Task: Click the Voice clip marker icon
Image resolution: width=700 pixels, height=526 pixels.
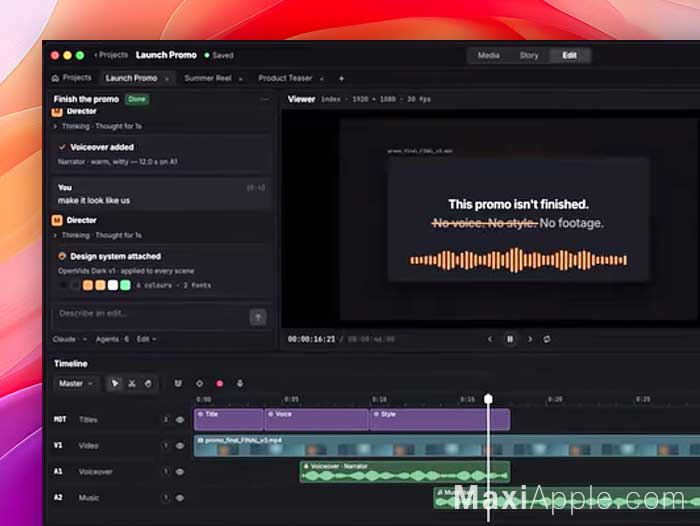Action: tap(270, 414)
